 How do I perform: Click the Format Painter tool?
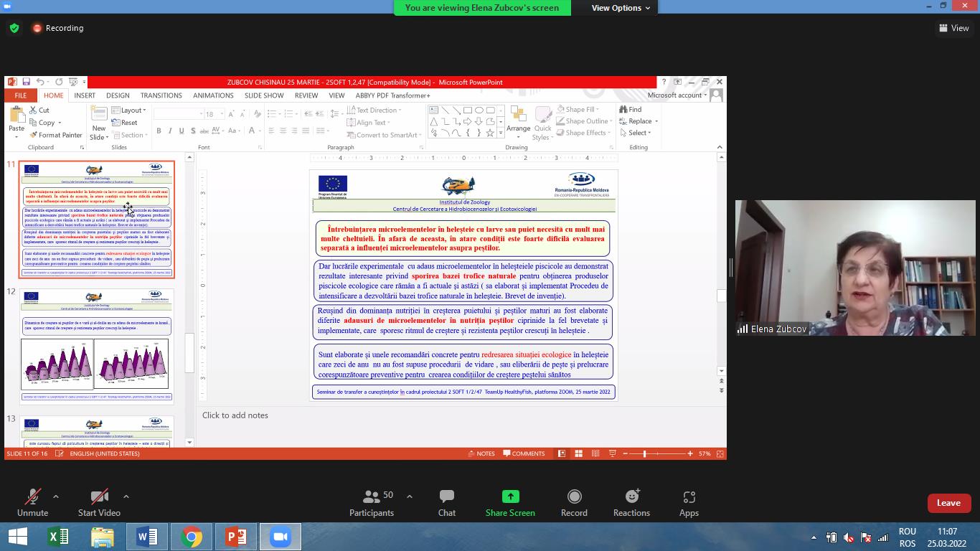tap(56, 135)
